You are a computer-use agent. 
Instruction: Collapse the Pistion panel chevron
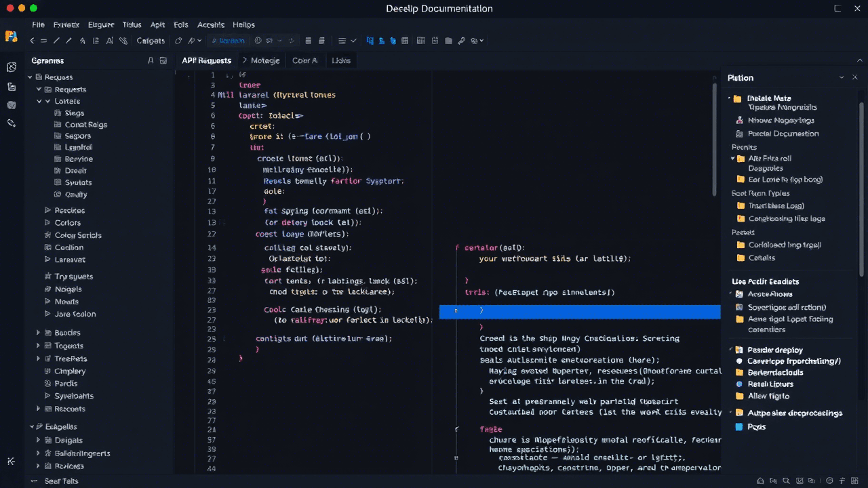coord(842,78)
